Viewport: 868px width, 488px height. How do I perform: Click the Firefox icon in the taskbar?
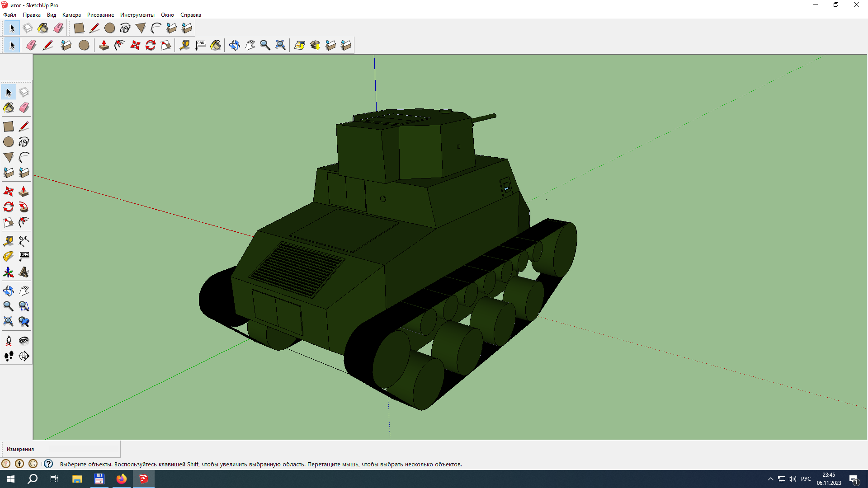click(x=121, y=479)
